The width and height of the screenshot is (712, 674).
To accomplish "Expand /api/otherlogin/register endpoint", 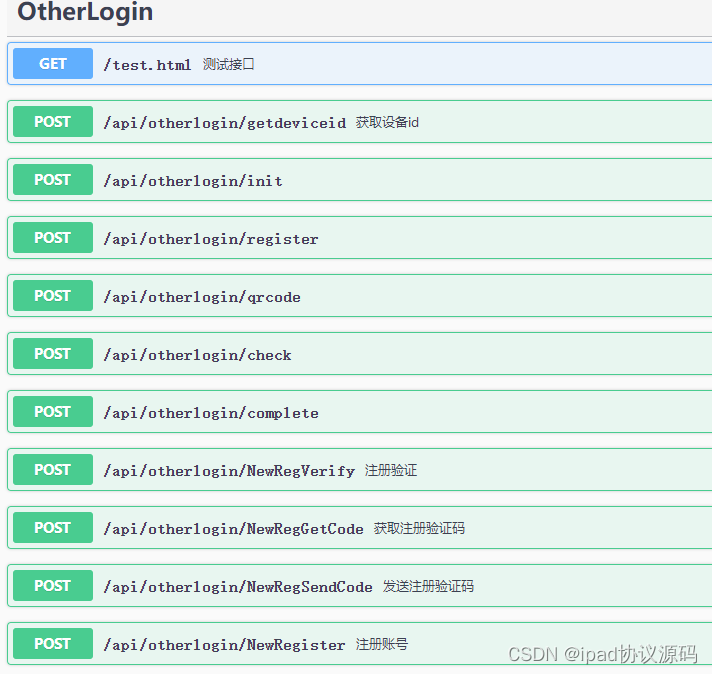I will click(211, 239).
